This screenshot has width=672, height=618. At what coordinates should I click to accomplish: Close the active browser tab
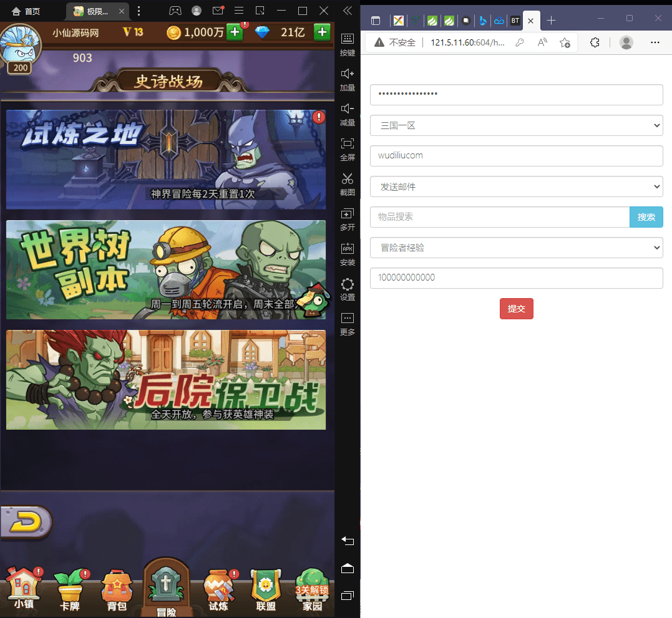pos(530,21)
